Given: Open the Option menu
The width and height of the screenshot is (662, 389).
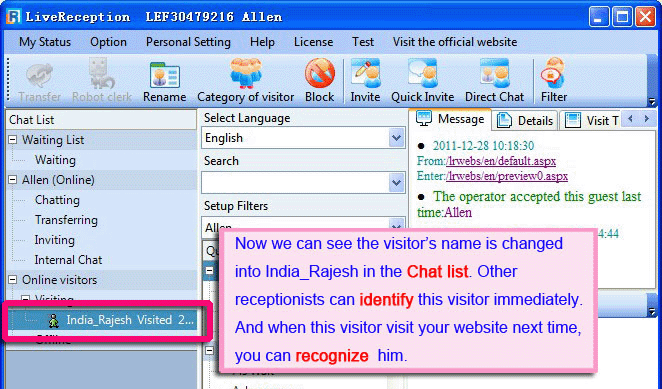Looking at the screenshot, I should 108,42.
